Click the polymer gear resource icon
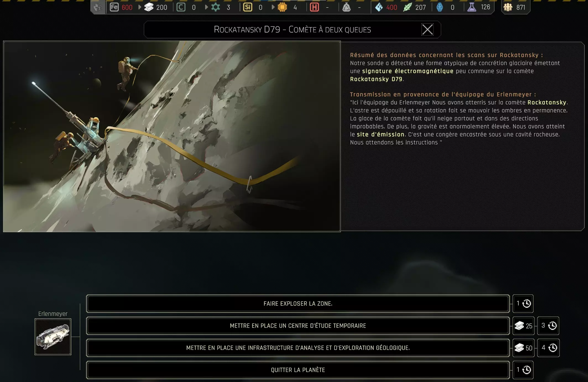The height and width of the screenshot is (382, 588). (216, 7)
